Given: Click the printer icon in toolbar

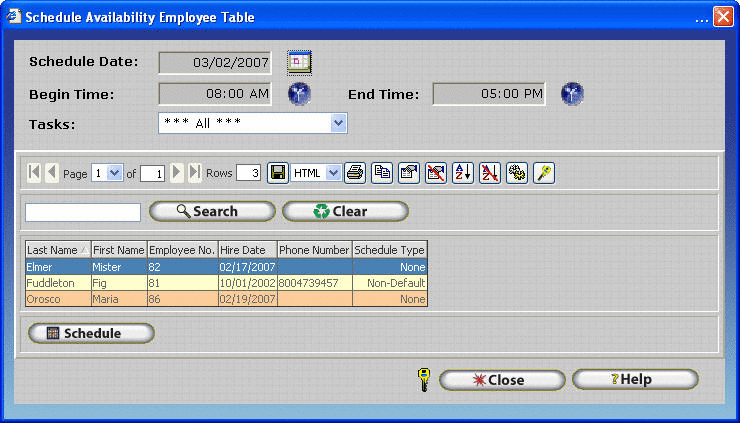Looking at the screenshot, I should click(x=355, y=173).
